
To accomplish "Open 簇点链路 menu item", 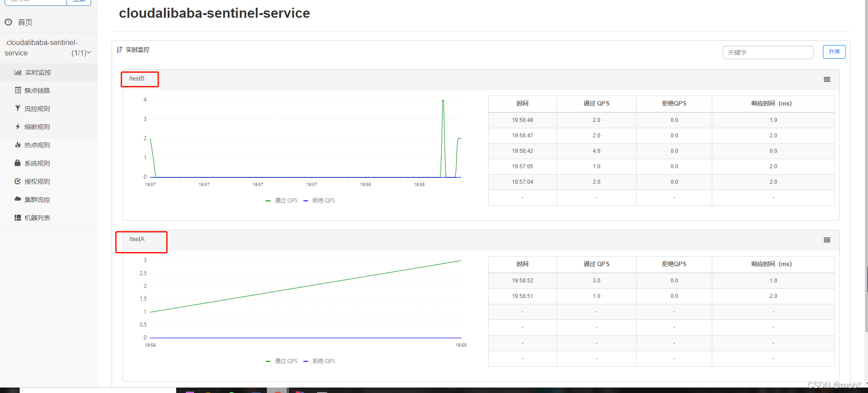I will pyautogui.click(x=37, y=91).
